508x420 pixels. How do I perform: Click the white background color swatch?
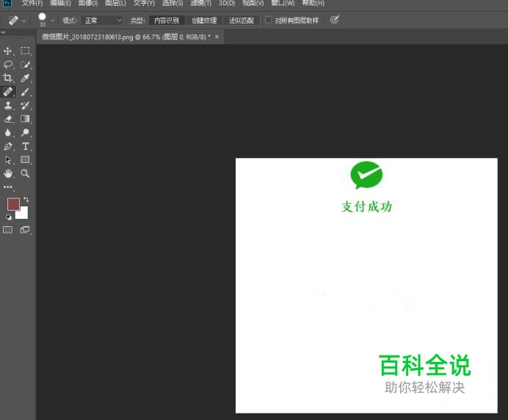pyautogui.click(x=23, y=214)
